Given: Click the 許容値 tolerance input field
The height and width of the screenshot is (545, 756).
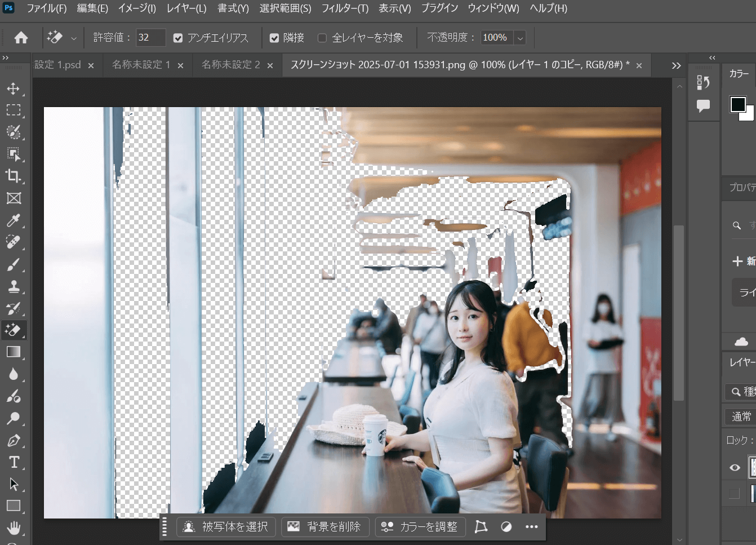Looking at the screenshot, I should [x=151, y=38].
